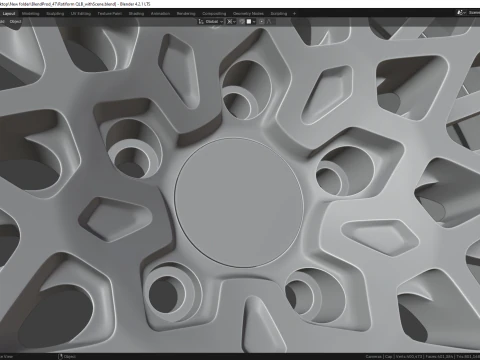Open the proportional editing falloff icon

point(269,22)
